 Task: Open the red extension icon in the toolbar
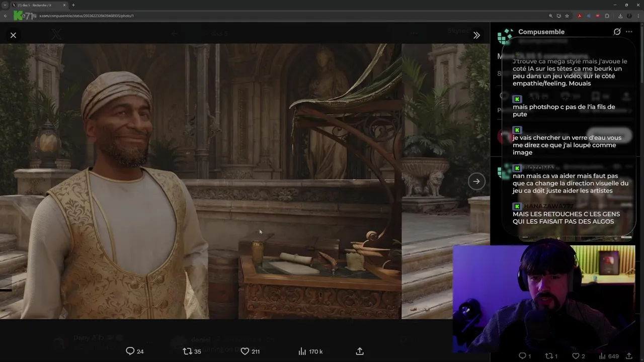[x=598, y=16]
